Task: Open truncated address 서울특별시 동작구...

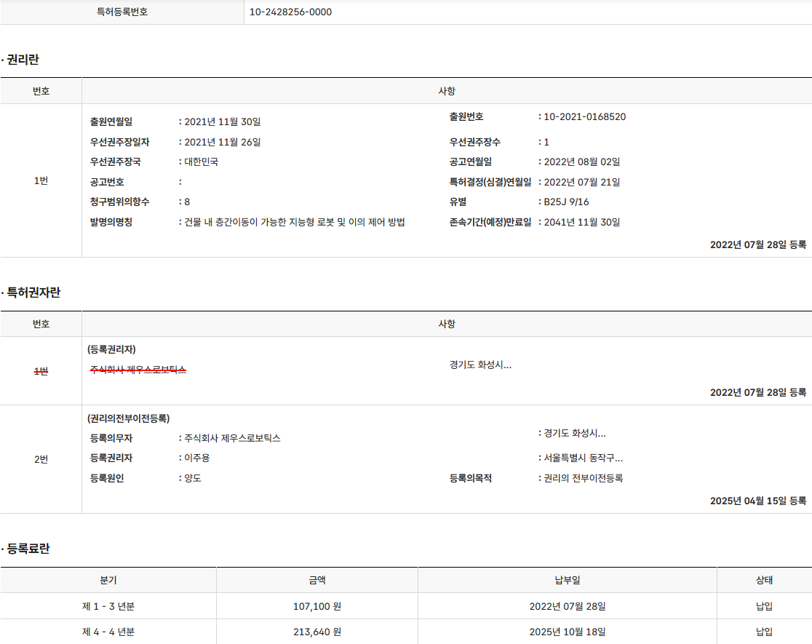Action: click(583, 458)
